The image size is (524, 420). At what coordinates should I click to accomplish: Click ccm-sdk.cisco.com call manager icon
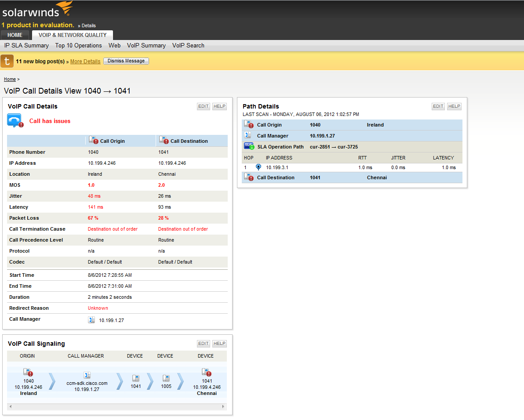87,375
